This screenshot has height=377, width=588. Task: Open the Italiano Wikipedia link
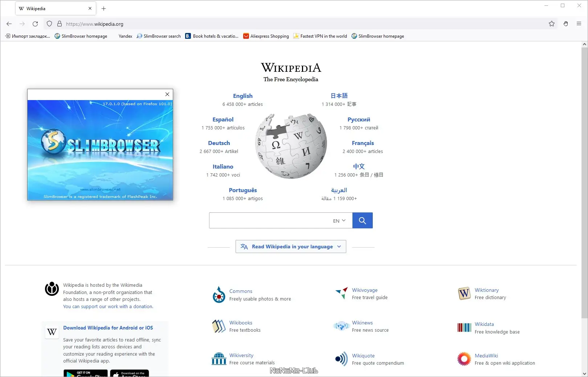[223, 167]
